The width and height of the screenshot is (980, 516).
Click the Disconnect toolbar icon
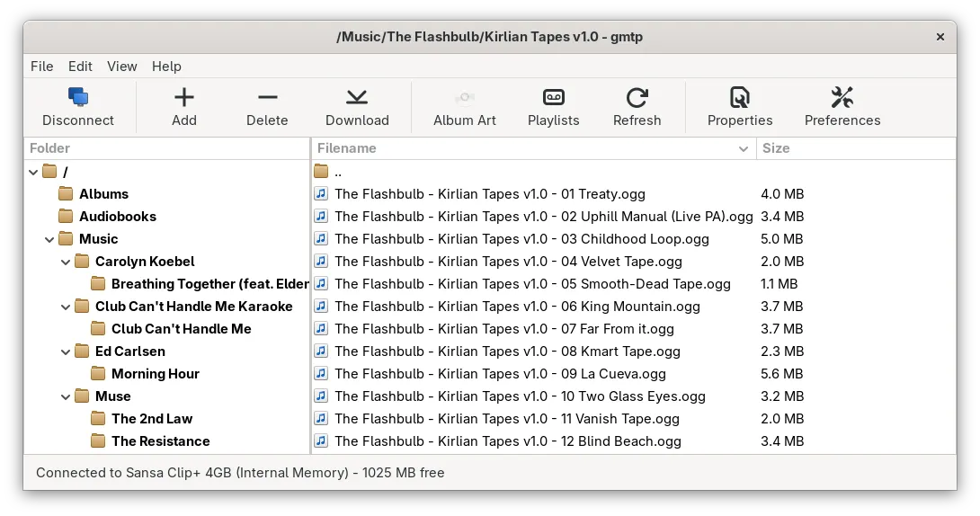click(78, 97)
